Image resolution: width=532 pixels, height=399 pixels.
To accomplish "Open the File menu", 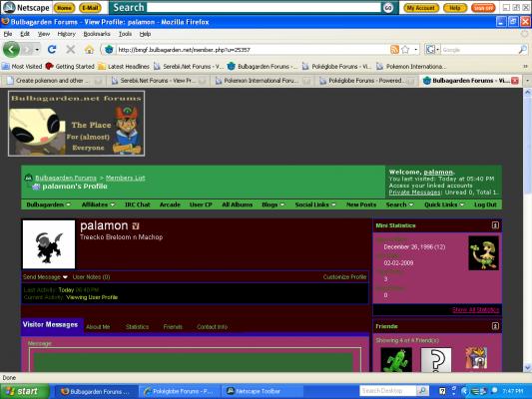I will (8, 34).
